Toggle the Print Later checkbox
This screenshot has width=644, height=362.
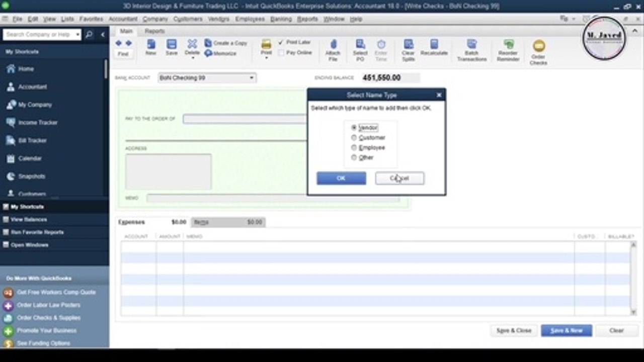[281, 42]
